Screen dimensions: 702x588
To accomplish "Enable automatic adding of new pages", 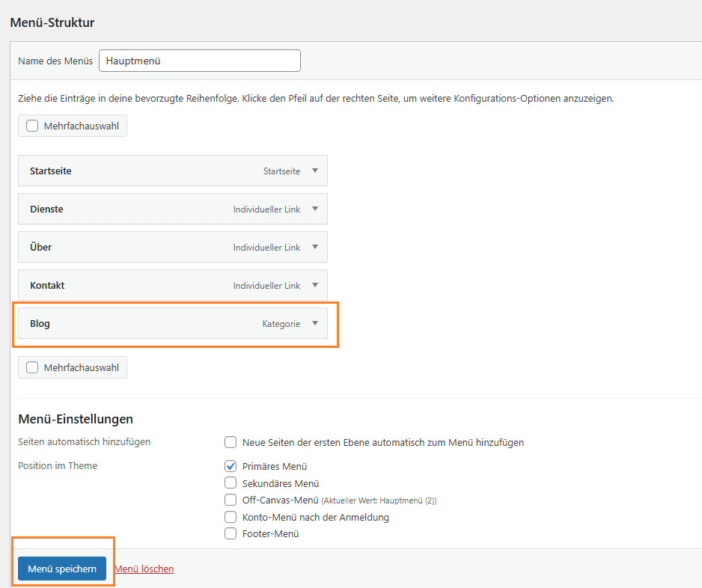I will pos(231,442).
